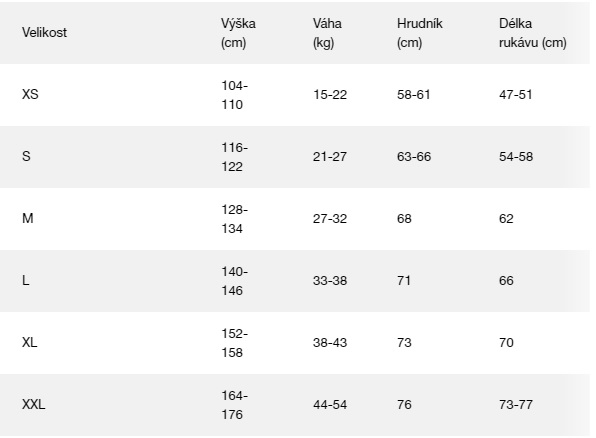The height and width of the screenshot is (438, 596).
Task: Select weight value 21-27
Action: tap(330, 157)
